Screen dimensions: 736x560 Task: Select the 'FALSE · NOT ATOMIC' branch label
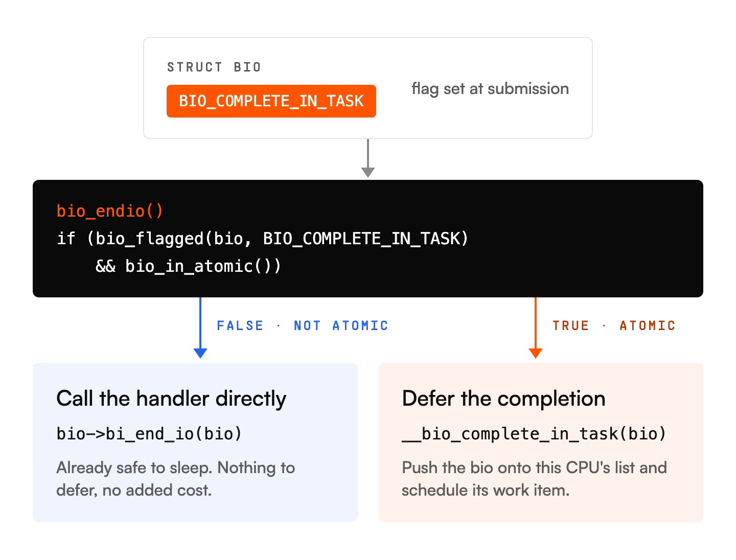coord(303,325)
